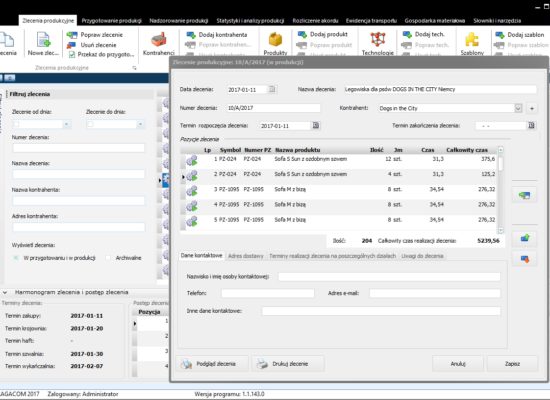Open Terminy realizacji zlecenia na poszczególnych działach tab
Image resolution: width=550 pixels, height=400 pixels.
332,256
